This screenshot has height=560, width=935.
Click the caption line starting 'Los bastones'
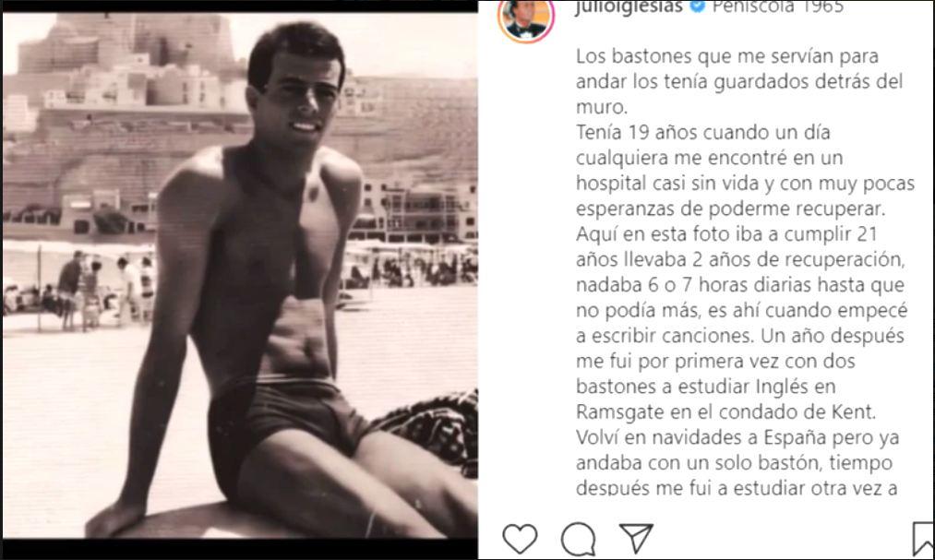[x=727, y=56]
